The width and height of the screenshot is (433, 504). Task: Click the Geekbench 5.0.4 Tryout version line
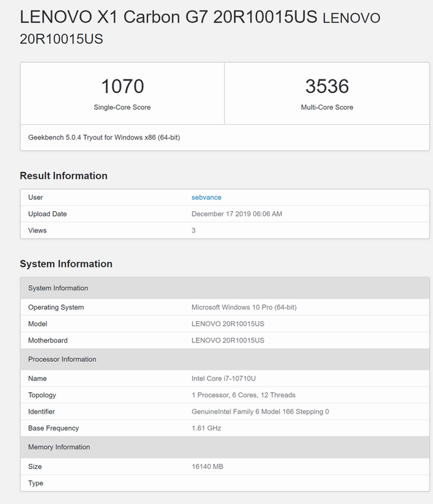(104, 138)
